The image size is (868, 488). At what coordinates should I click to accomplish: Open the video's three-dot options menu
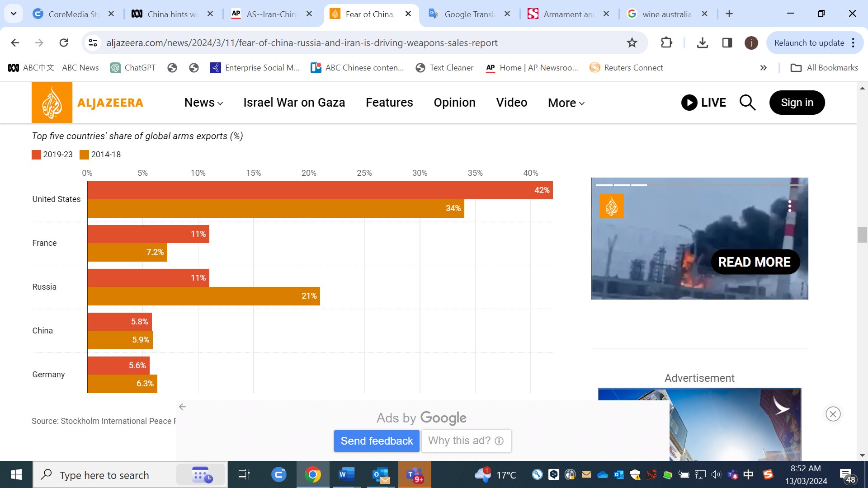pyautogui.click(x=790, y=206)
